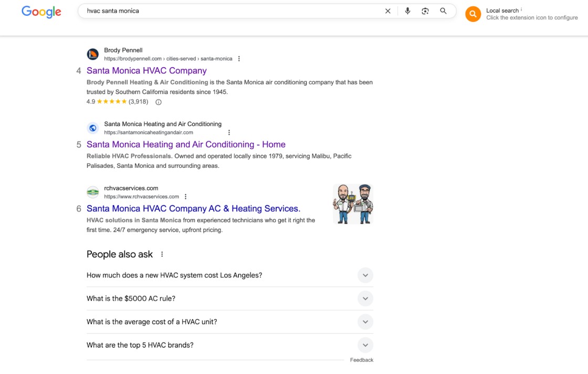Click the cartoon technicians thumbnail image
The image size is (588, 374).
click(x=353, y=204)
